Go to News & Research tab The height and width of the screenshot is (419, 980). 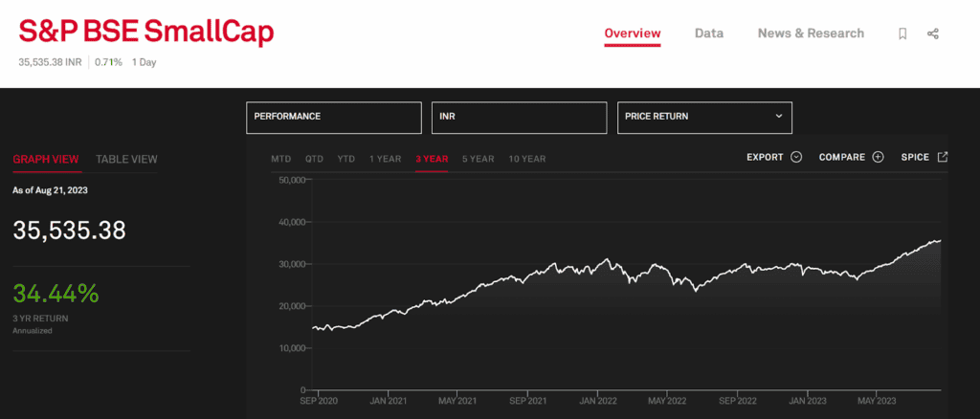(812, 33)
